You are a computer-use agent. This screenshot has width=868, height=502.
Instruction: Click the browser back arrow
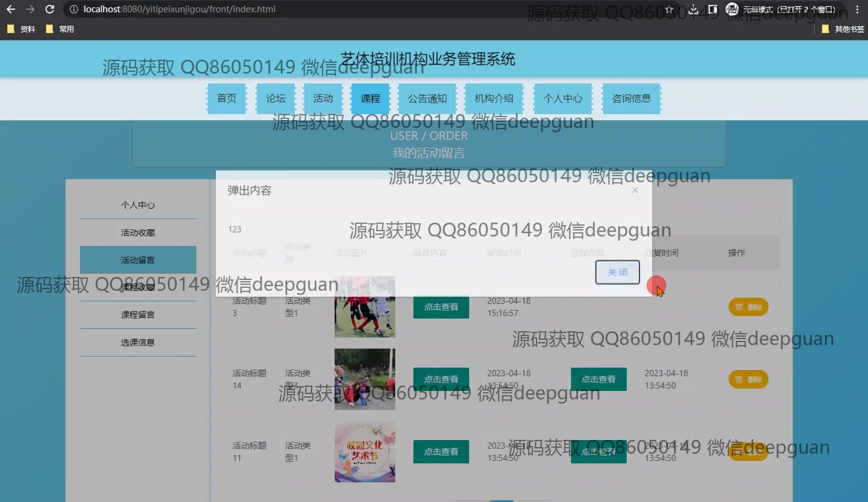(x=11, y=10)
